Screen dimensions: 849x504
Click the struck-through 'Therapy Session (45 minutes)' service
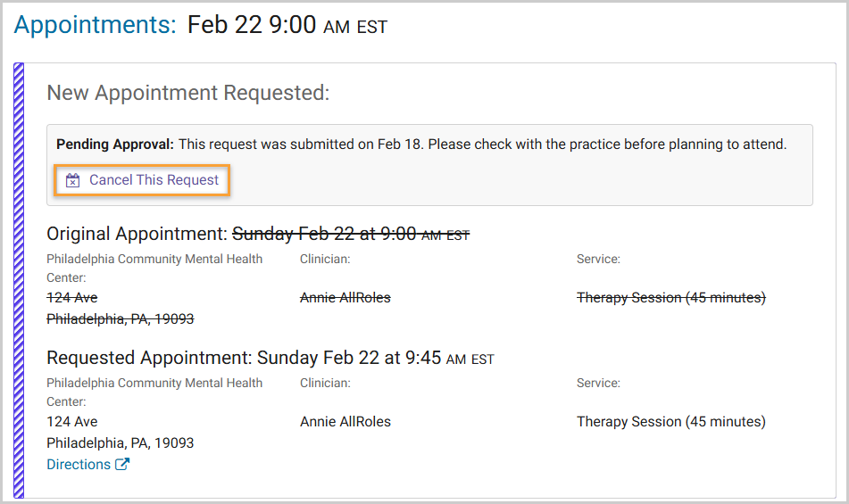click(x=670, y=297)
